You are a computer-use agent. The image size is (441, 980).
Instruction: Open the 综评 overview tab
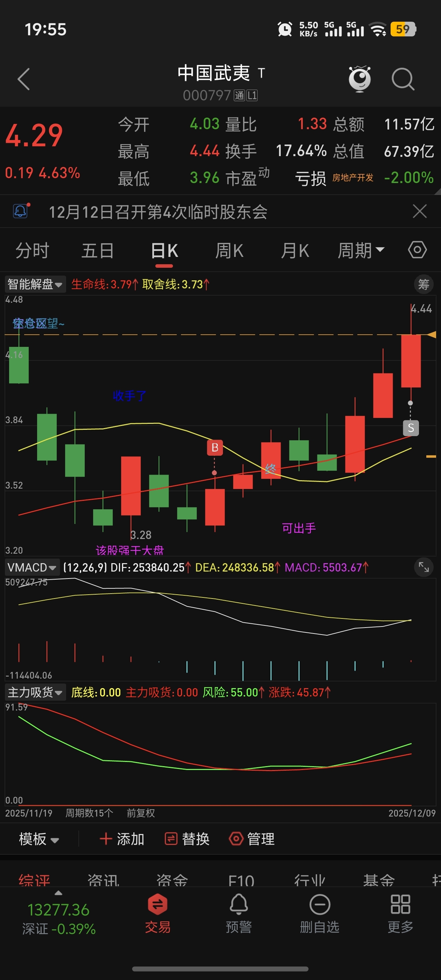(x=34, y=880)
